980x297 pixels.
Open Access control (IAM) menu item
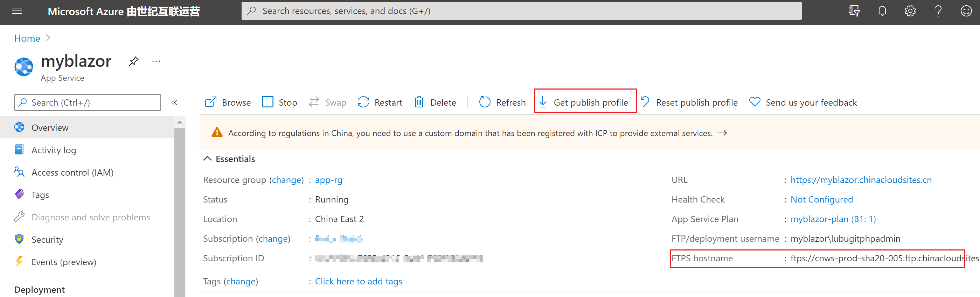[72, 173]
